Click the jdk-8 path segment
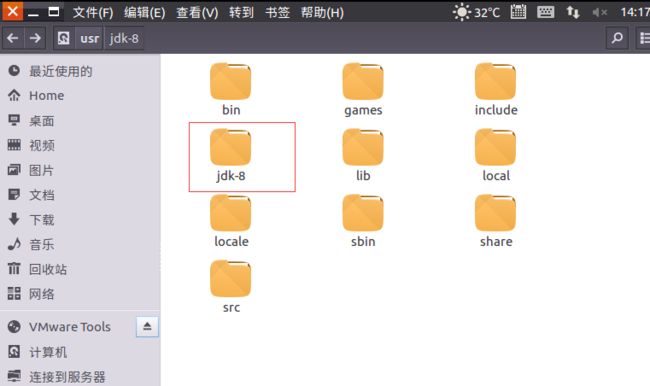This screenshot has height=386, width=650. pos(124,38)
